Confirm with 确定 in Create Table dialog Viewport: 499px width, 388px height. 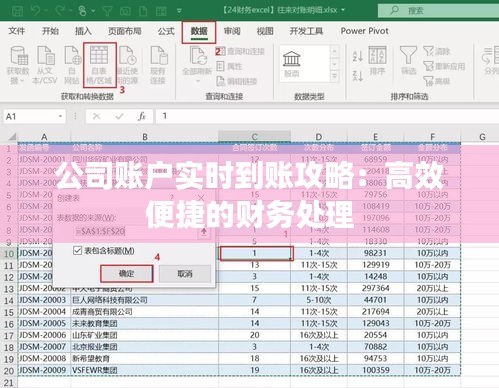[x=127, y=274]
